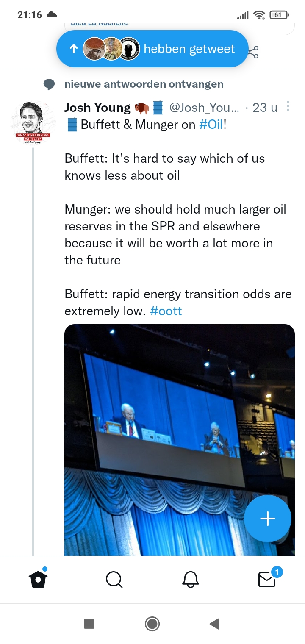Open the three-dot tweet options menu
The height and width of the screenshot is (644, 305).
288,106
